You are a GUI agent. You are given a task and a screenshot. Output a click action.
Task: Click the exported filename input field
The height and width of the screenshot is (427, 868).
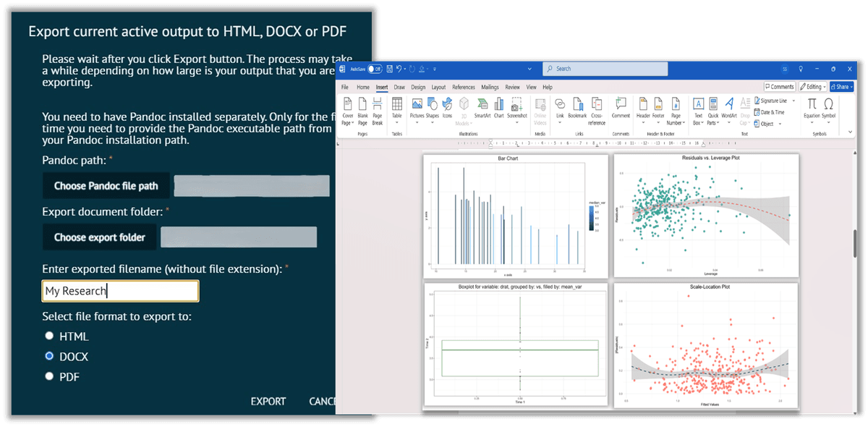pyautogui.click(x=120, y=289)
